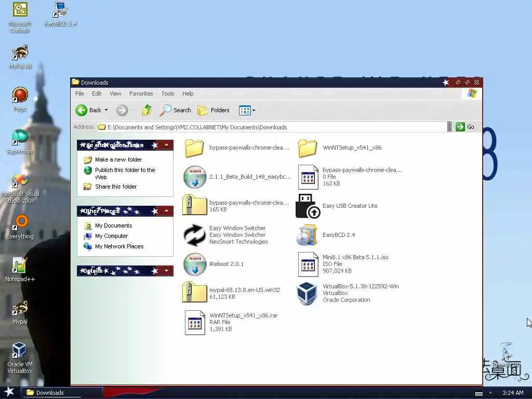Open My Network Places link
532x399 pixels.
[x=119, y=246]
